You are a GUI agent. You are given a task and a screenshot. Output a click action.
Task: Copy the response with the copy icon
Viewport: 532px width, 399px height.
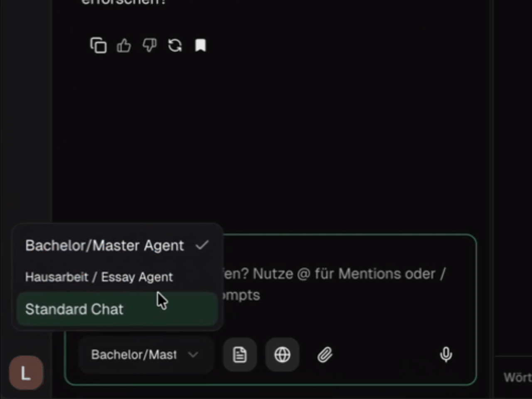99,45
